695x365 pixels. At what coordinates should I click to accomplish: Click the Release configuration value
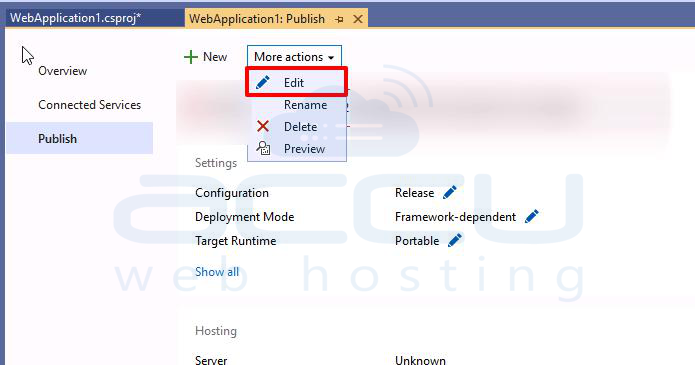[x=414, y=193]
